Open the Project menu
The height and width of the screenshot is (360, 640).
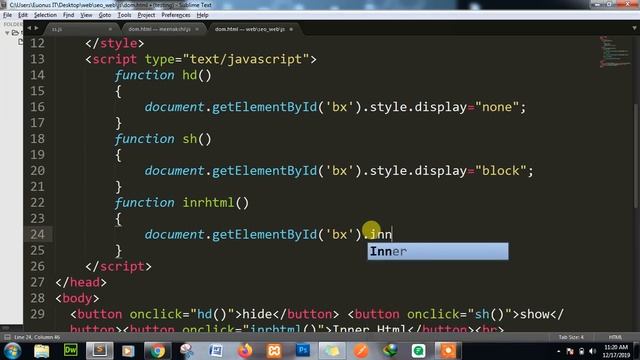(146, 15)
